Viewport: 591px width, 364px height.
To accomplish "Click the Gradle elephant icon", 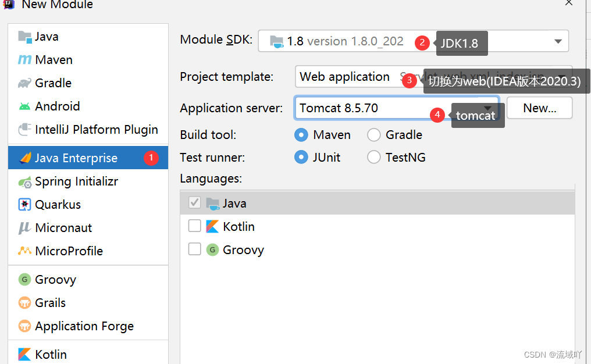I will tap(25, 83).
